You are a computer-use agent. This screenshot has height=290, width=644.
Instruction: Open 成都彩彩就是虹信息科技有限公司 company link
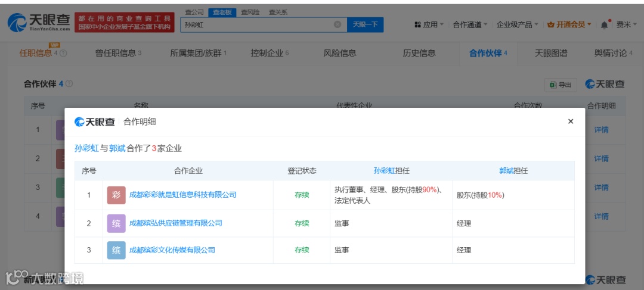tap(183, 195)
